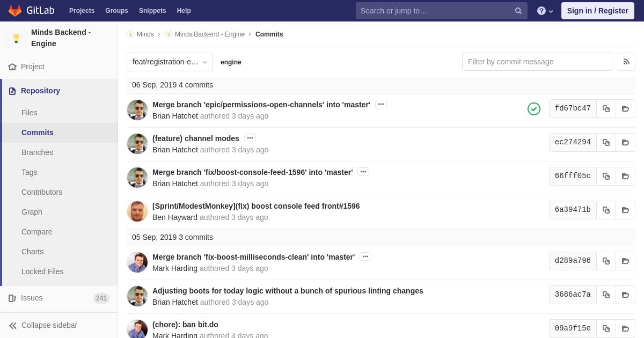
Task: Copy commit SHA 3686ac7a
Action: pos(606,295)
